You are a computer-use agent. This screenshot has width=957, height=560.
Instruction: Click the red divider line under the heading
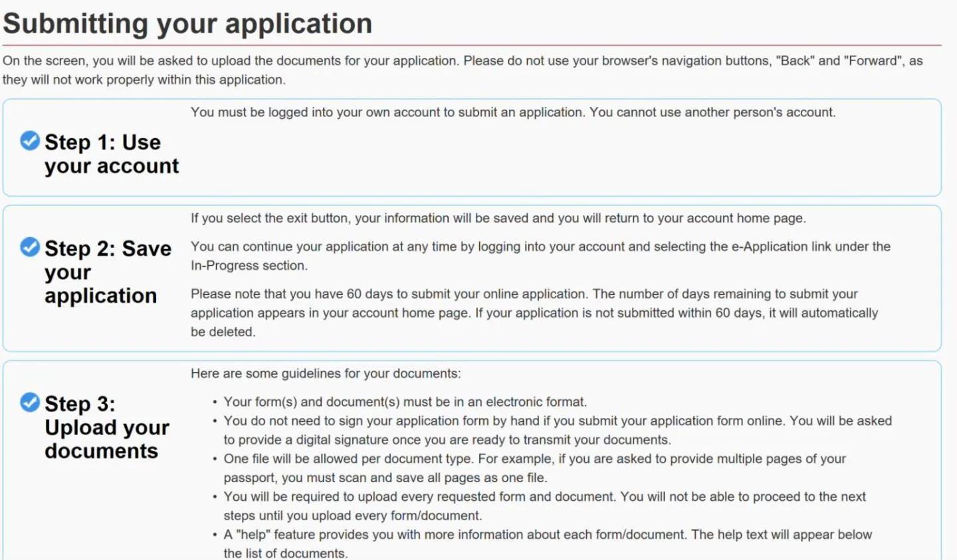coord(472,45)
